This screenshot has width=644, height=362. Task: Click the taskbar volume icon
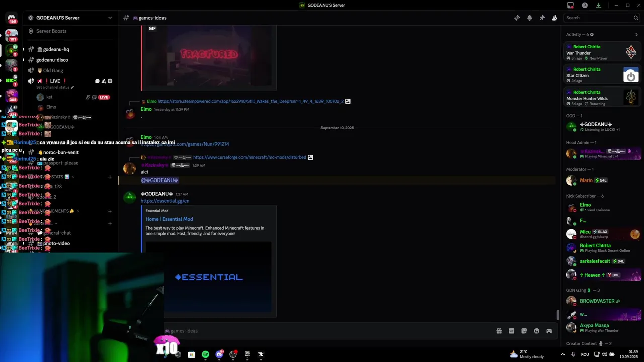coord(604,354)
